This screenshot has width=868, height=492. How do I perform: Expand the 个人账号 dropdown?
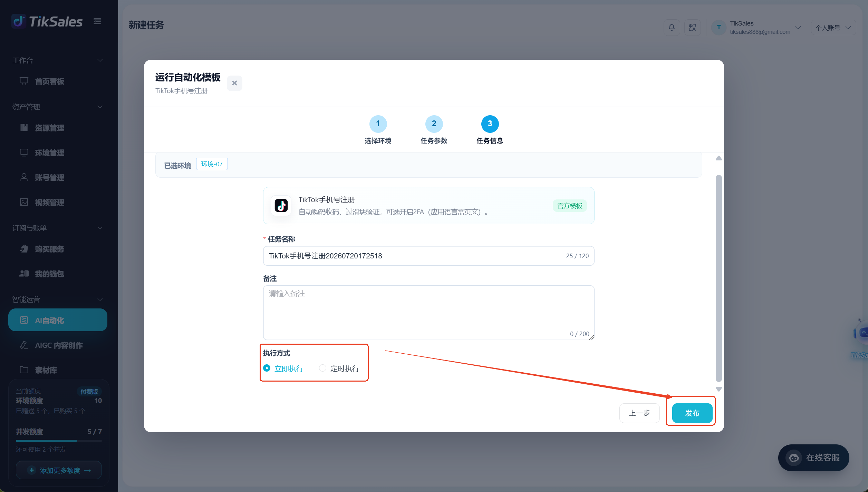(833, 28)
